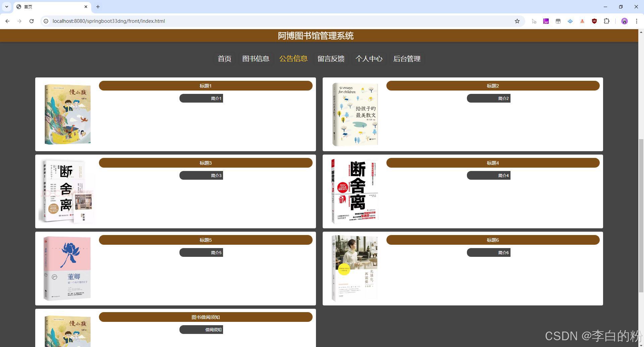The width and height of the screenshot is (644, 347).
Task: Click the 简介1 label
Action: pyautogui.click(x=201, y=98)
